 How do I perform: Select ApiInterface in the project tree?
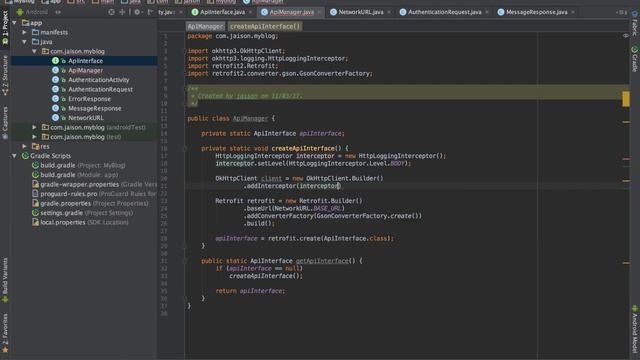[x=85, y=61]
